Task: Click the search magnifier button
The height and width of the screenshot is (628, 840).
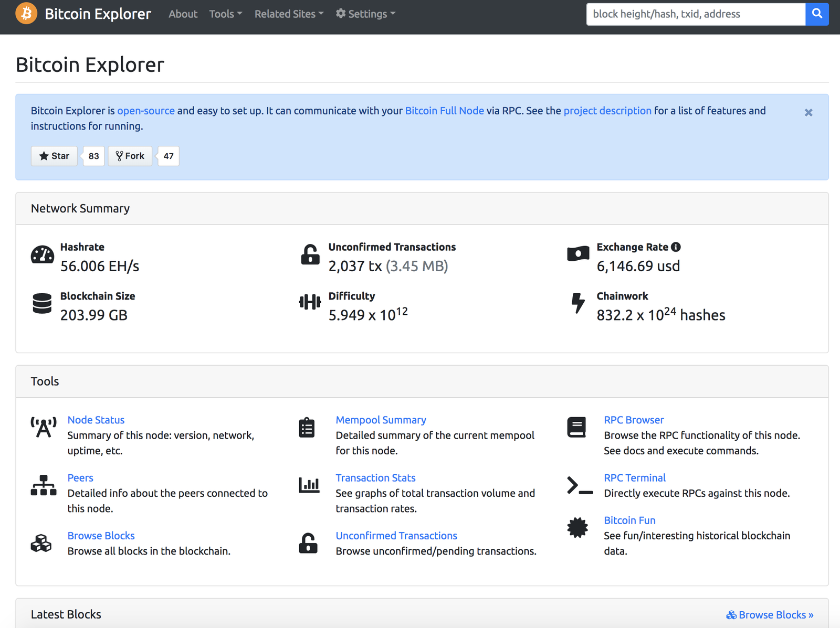Action: tap(817, 14)
